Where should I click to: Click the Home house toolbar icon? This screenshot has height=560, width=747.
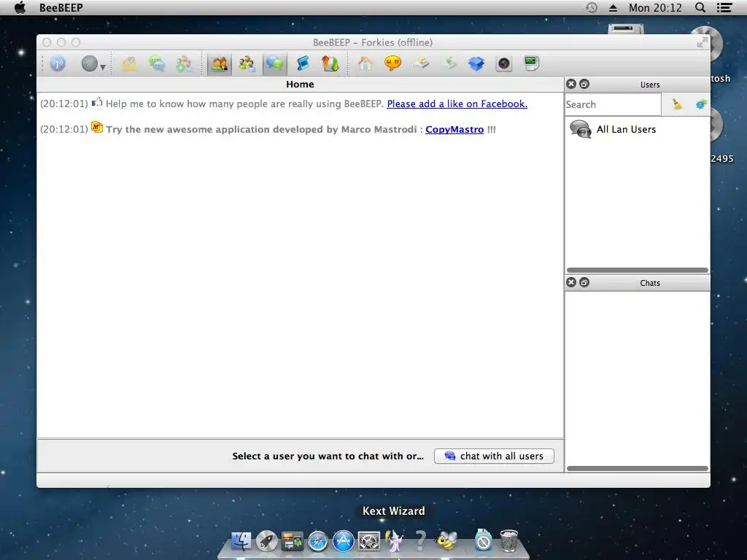[x=365, y=63]
